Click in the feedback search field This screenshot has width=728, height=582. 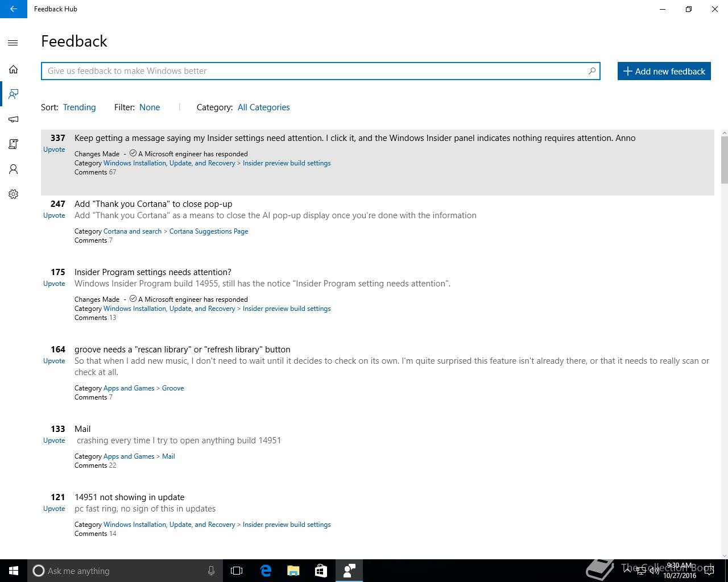point(320,71)
